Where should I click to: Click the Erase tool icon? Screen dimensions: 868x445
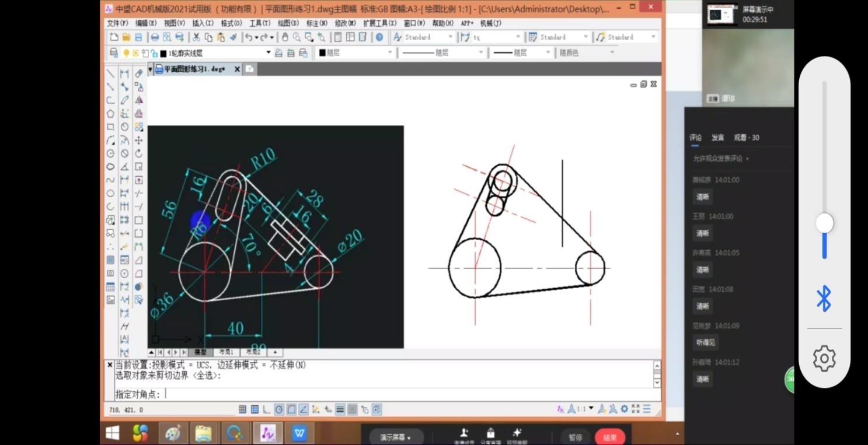pos(139,73)
